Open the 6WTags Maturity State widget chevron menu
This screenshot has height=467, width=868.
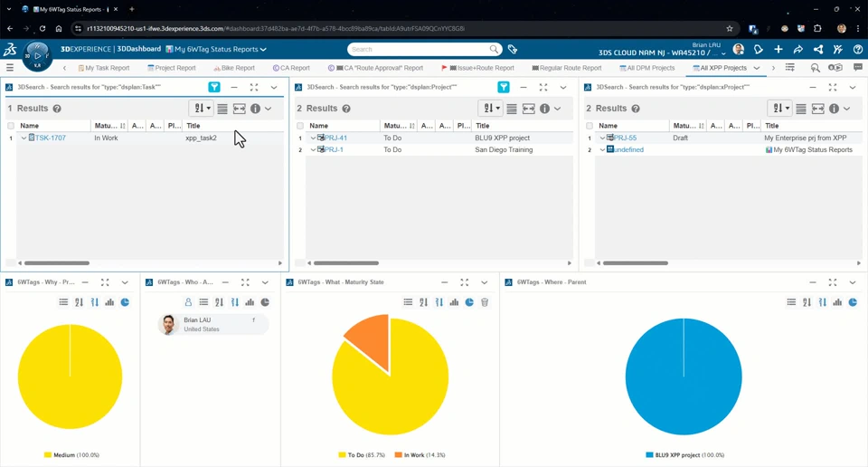(485, 282)
